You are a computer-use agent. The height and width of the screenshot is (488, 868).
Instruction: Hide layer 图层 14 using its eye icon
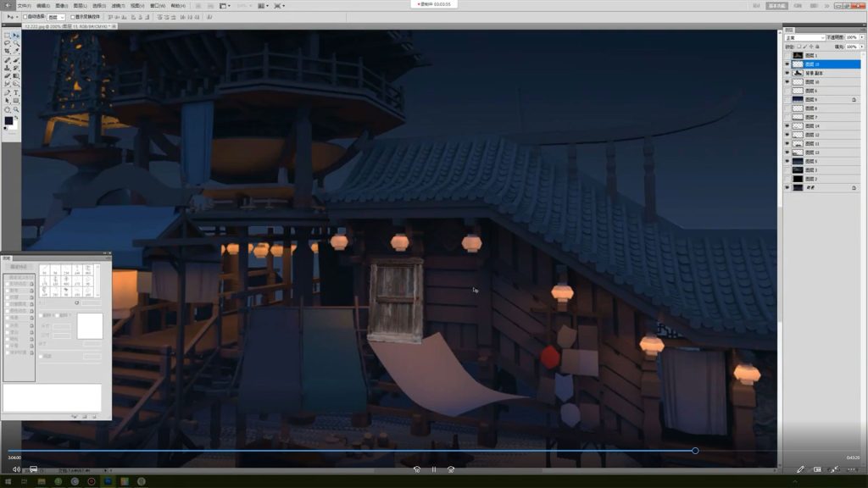787,126
